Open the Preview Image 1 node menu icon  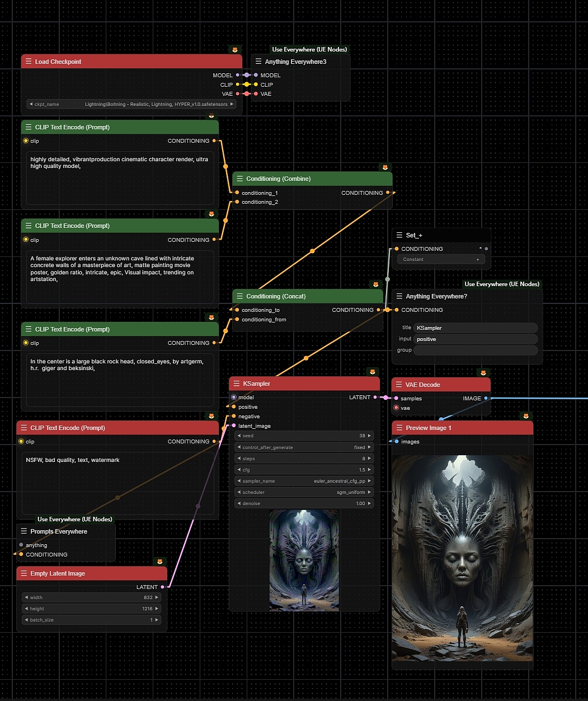pyautogui.click(x=399, y=428)
